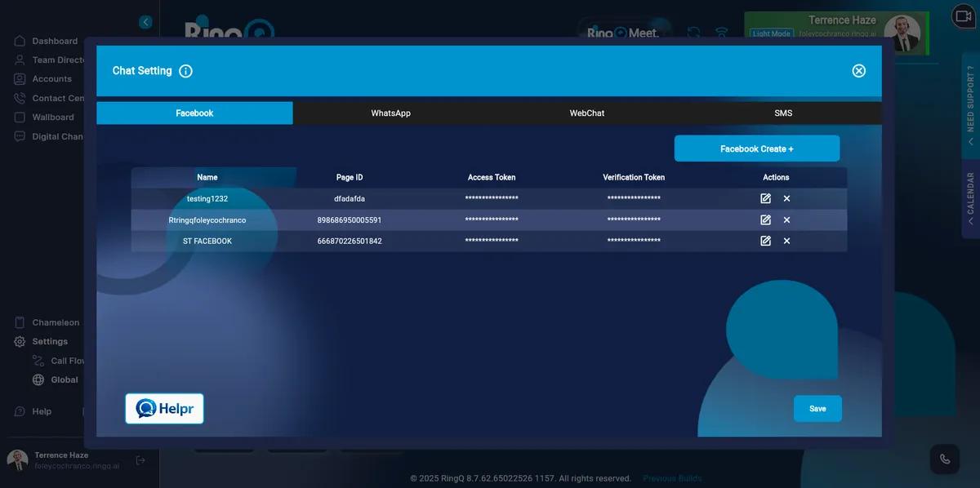Click the Verification Token column header

pos(634,177)
